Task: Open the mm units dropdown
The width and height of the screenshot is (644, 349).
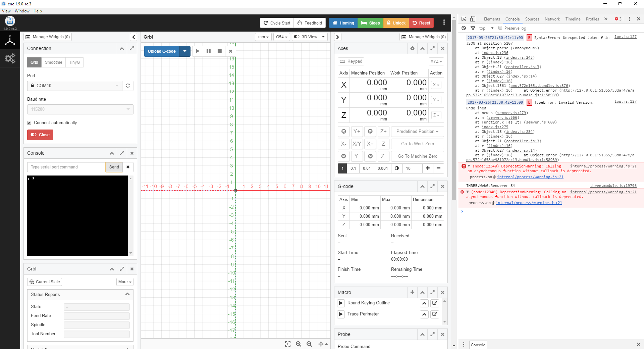Action: click(263, 37)
